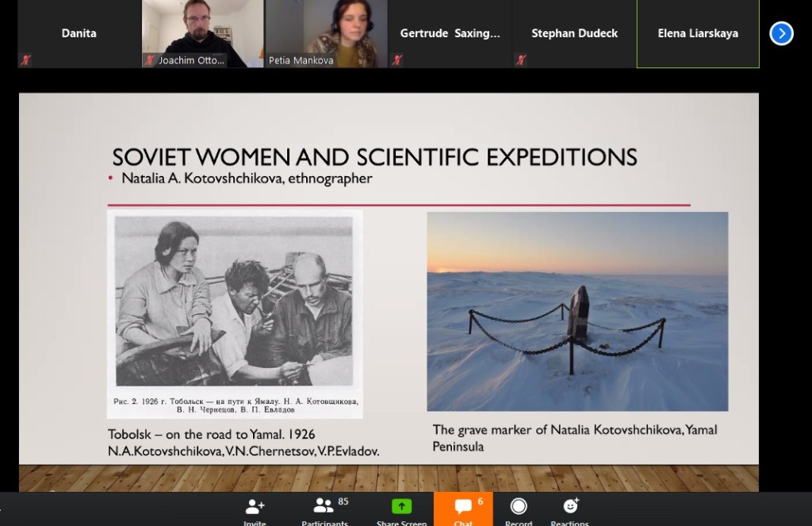Image resolution: width=812 pixels, height=526 pixels.
Task: Select Elena Liarskaya's participant tile
Action: 697,33
